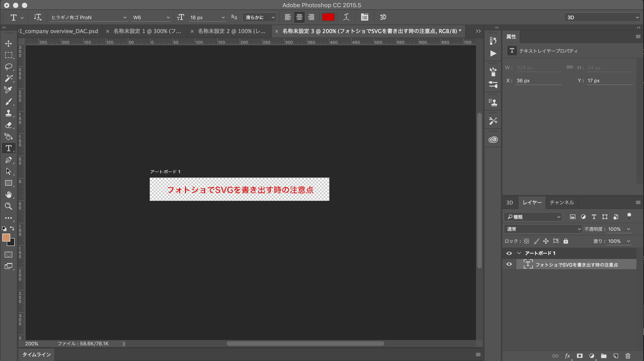Open the warp text options
This screenshot has height=361, width=644.
click(x=346, y=17)
